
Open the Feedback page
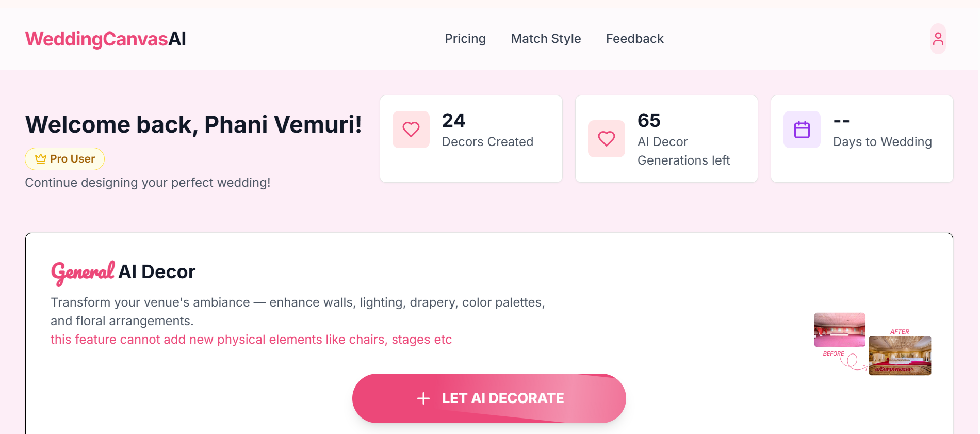pyautogui.click(x=634, y=39)
